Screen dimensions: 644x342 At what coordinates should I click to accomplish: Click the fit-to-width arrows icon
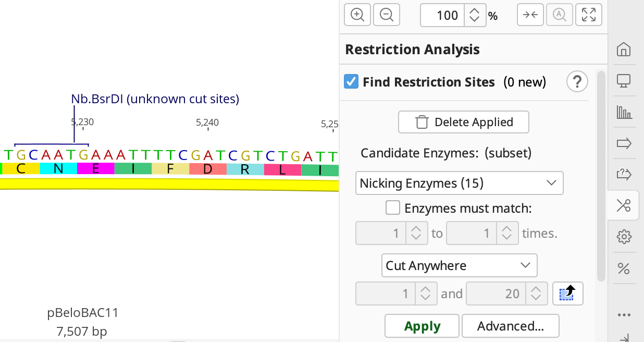click(x=530, y=15)
